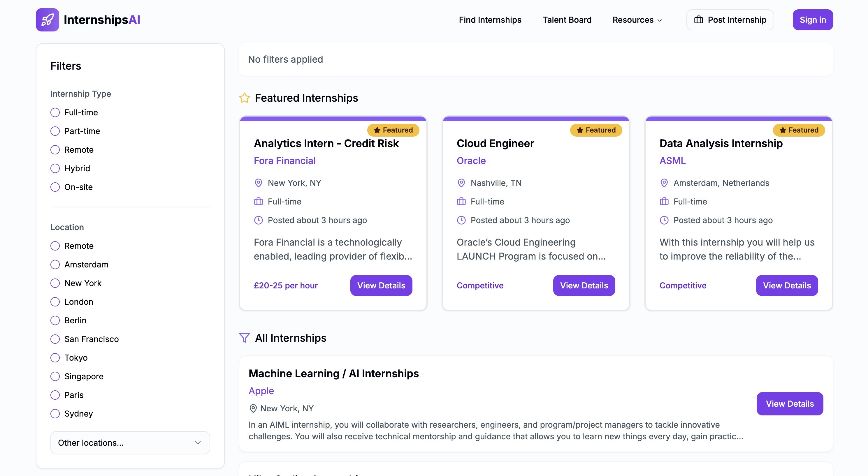Click the funnel icon beside All Internships
Viewport: 868px width, 476px height.
pyautogui.click(x=244, y=338)
